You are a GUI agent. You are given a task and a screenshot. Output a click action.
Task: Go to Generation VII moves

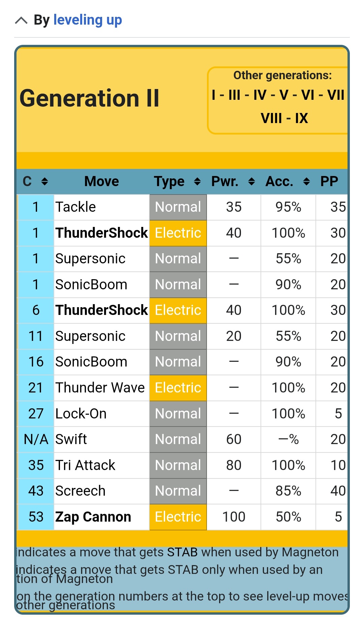pos(336,95)
